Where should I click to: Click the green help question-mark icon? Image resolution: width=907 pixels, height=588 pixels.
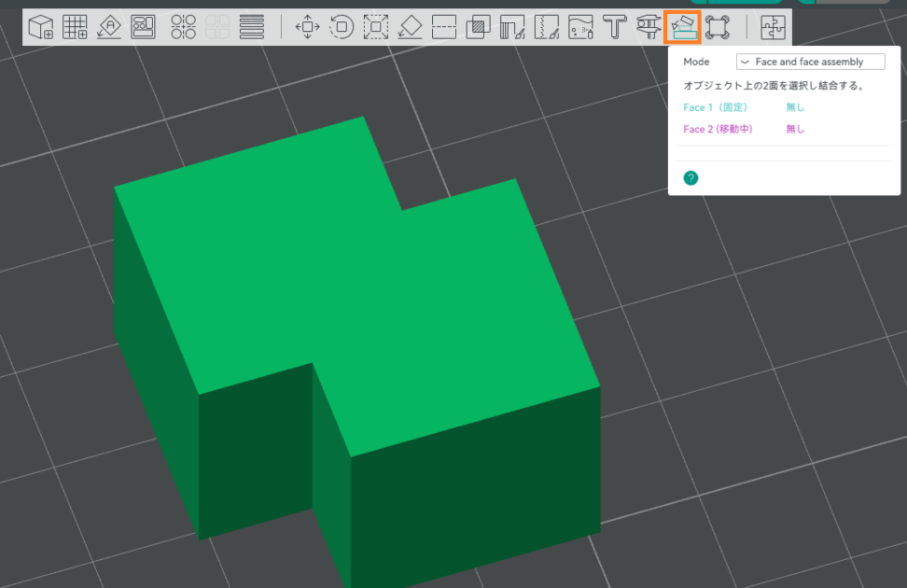click(x=691, y=177)
